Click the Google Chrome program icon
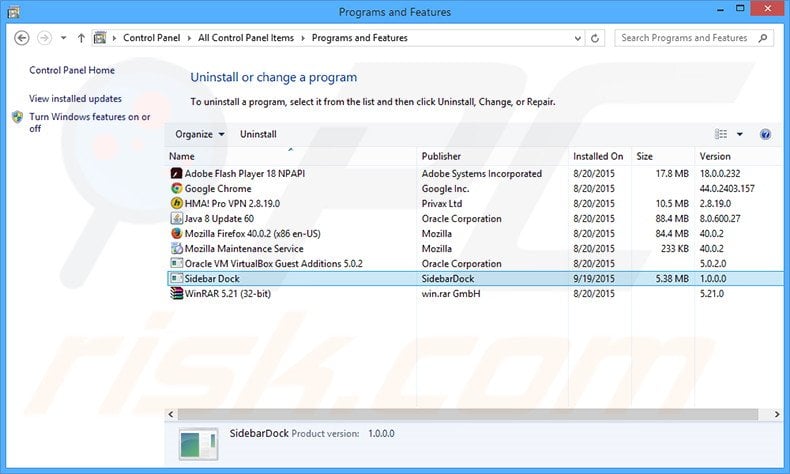 click(x=176, y=188)
